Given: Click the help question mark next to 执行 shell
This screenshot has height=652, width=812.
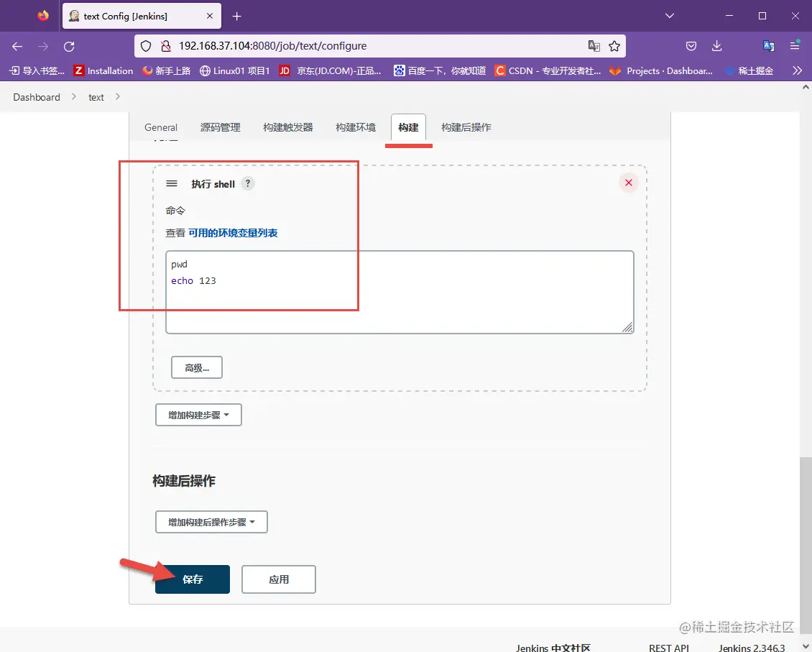Looking at the screenshot, I should 247,183.
